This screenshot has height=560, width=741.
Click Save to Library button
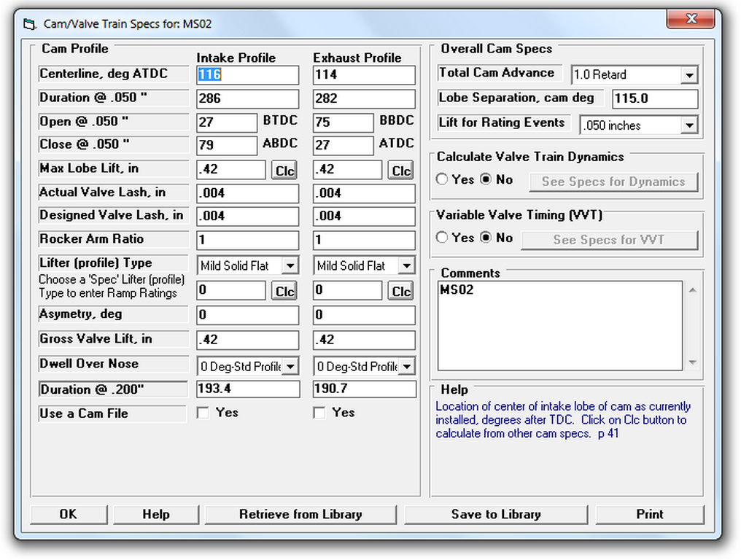pos(496,515)
